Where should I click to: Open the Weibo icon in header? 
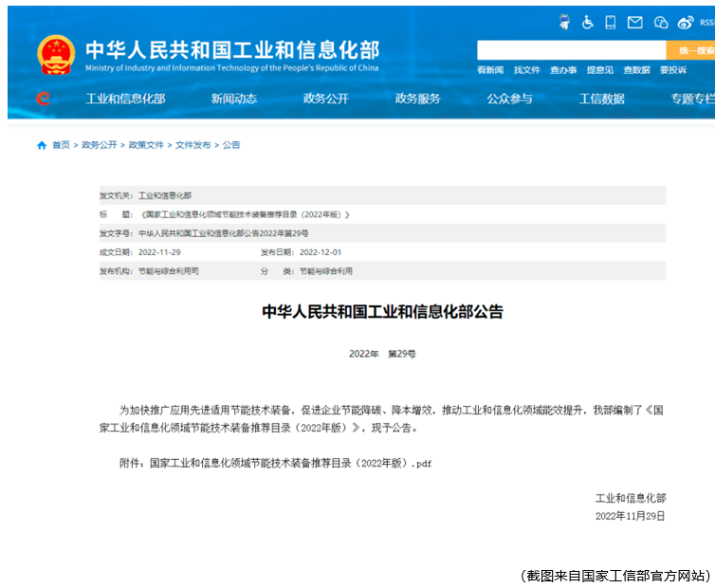[x=685, y=22]
